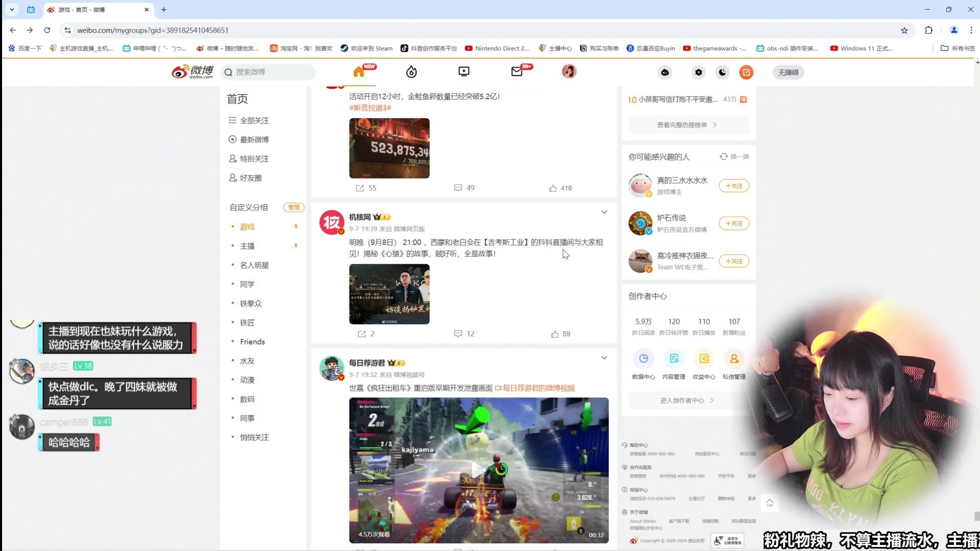The image size is (980, 551).
Task: Expand the 机核网 post options chevron
Action: tap(604, 212)
